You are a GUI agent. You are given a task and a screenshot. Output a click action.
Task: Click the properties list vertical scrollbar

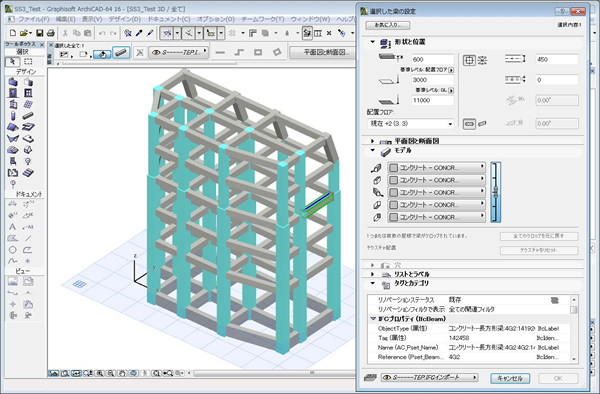click(x=574, y=329)
